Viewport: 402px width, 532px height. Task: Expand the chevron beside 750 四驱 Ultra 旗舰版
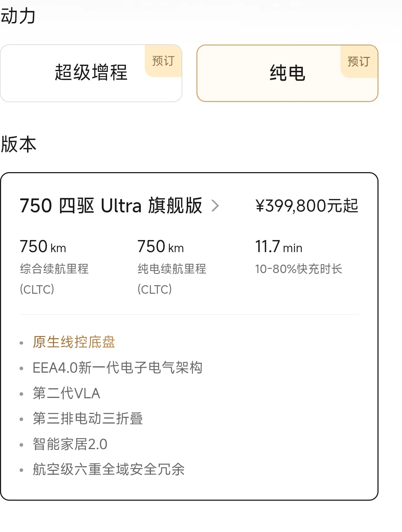point(215,206)
